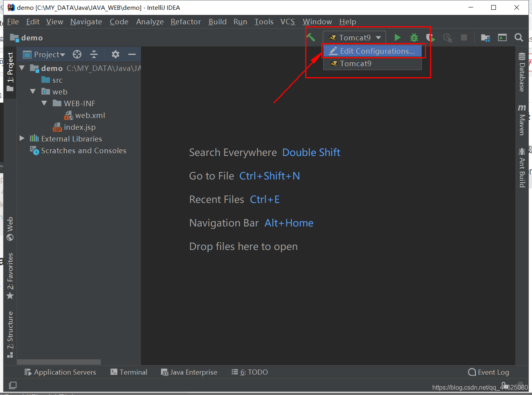532x395 pixels.
Task: Open the Database tool window
Action: tap(522, 72)
